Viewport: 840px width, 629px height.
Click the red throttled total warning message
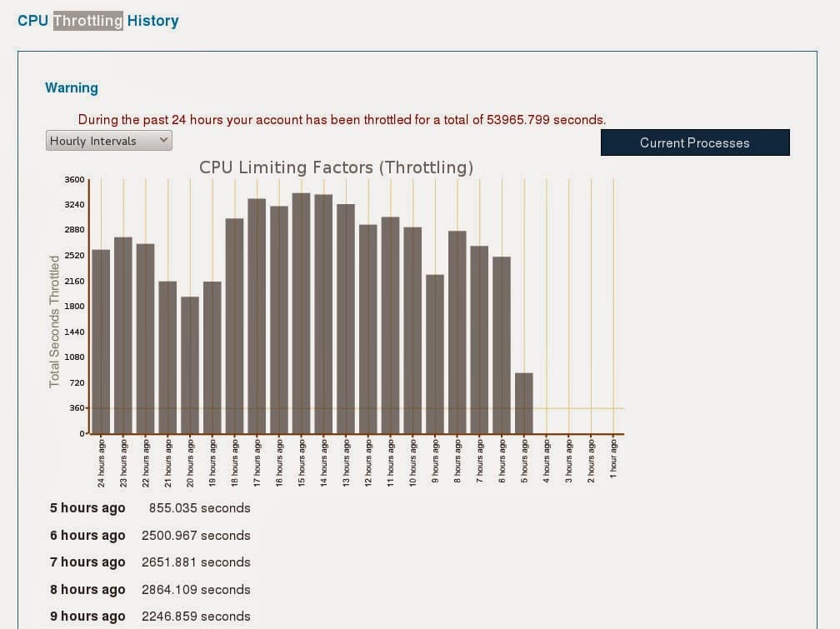coord(342,120)
